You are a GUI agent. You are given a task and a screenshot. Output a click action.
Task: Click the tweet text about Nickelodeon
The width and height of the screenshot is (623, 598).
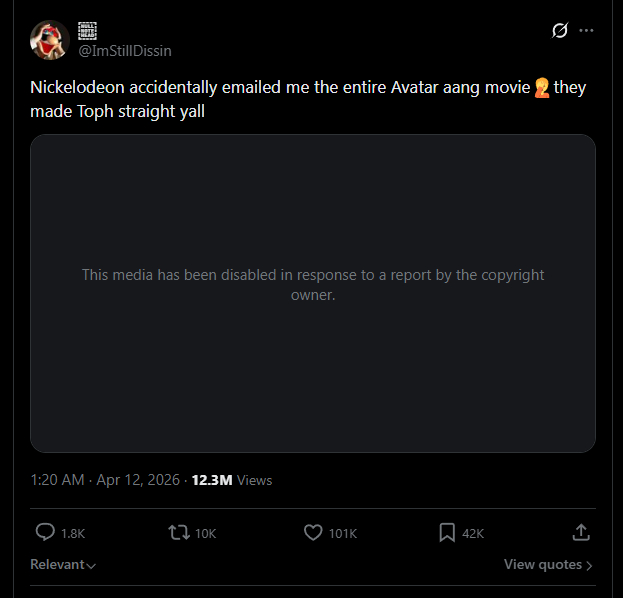(x=270, y=88)
